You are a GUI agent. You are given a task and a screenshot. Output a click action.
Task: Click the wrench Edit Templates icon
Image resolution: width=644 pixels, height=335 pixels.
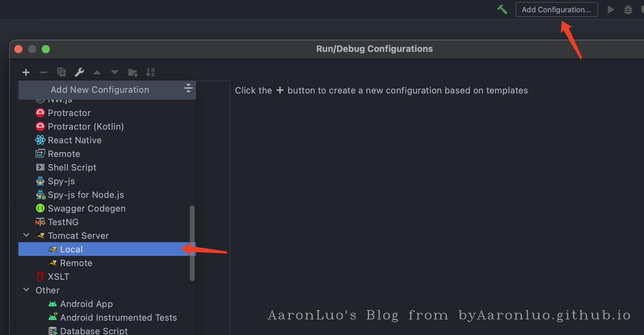click(79, 72)
